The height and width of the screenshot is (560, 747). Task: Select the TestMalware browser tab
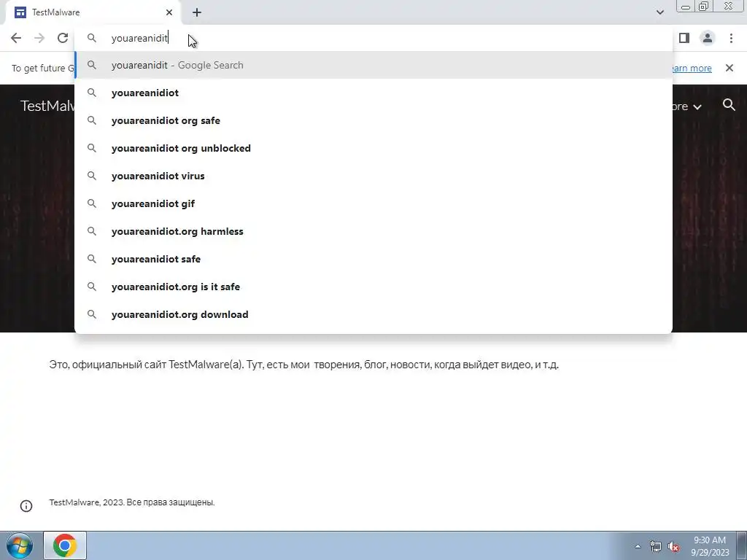pos(93,12)
